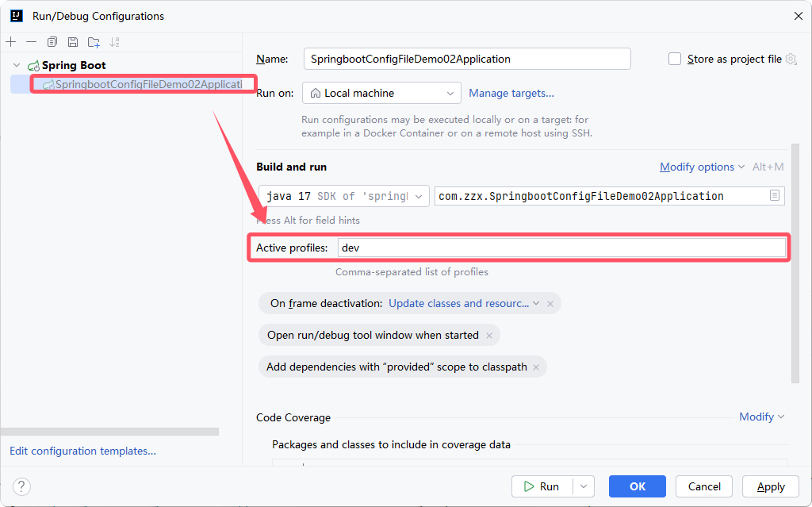Create a new configuration folder

94,42
